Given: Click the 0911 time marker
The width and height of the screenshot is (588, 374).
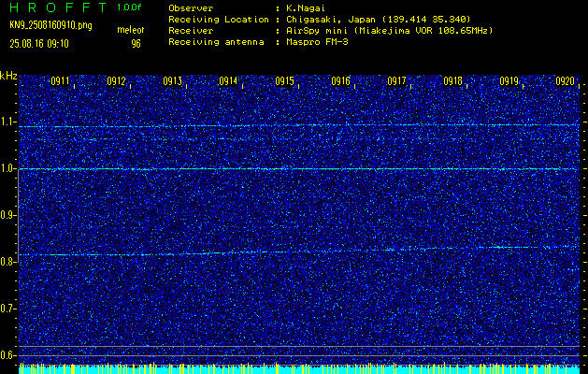Looking at the screenshot, I should pyautogui.click(x=61, y=81).
